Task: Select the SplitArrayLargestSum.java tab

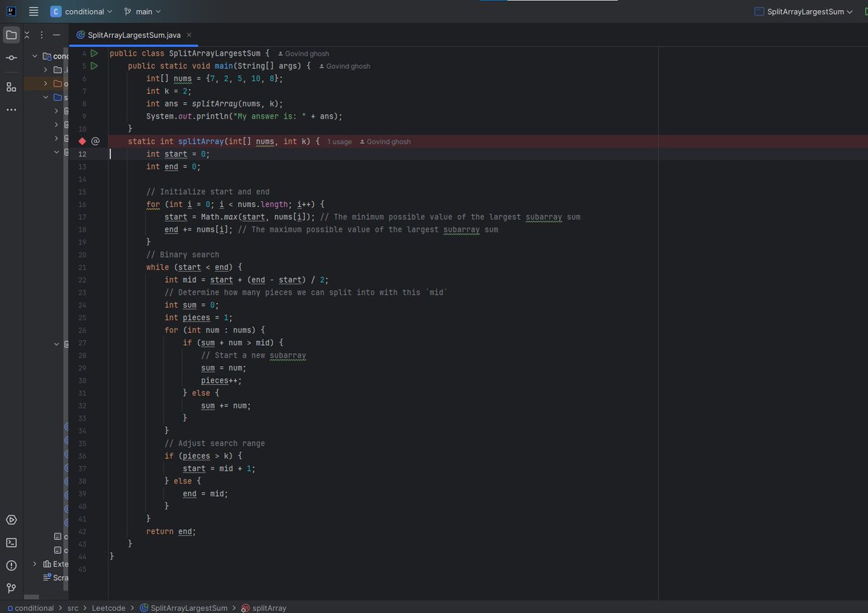Action: coord(134,35)
